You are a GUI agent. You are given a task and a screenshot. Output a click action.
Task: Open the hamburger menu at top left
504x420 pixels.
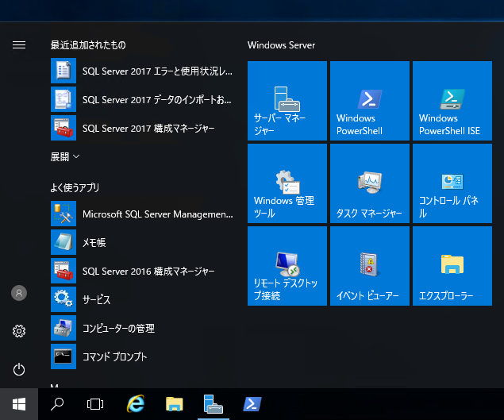click(19, 44)
